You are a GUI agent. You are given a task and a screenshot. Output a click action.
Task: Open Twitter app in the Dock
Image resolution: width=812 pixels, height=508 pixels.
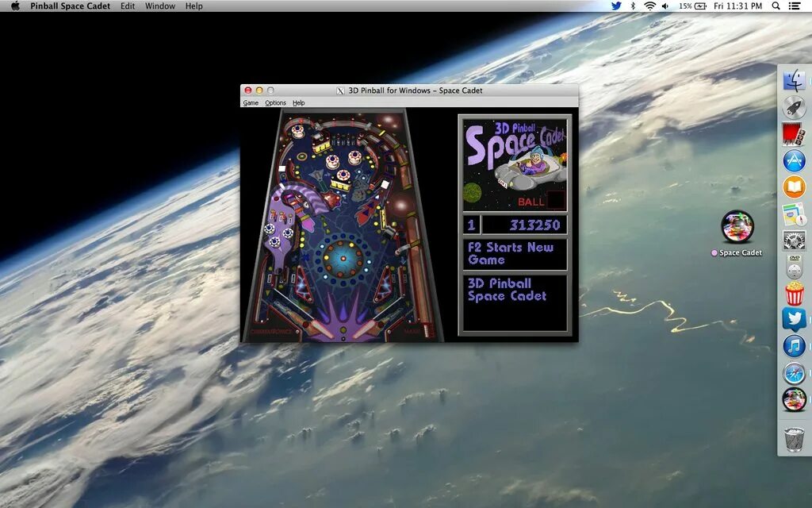[x=794, y=320]
